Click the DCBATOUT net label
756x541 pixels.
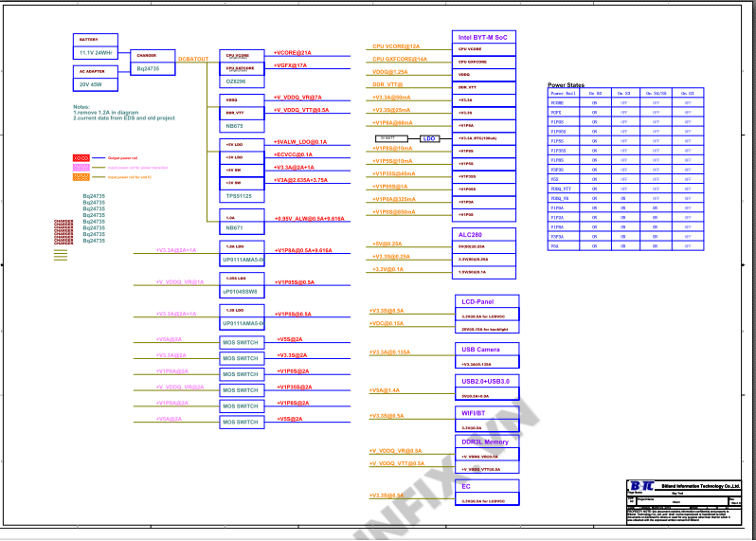click(x=193, y=59)
